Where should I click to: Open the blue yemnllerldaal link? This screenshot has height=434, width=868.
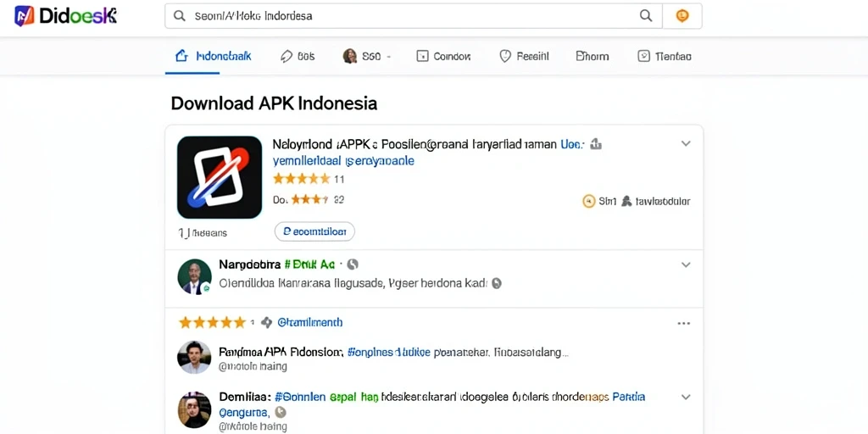click(343, 161)
